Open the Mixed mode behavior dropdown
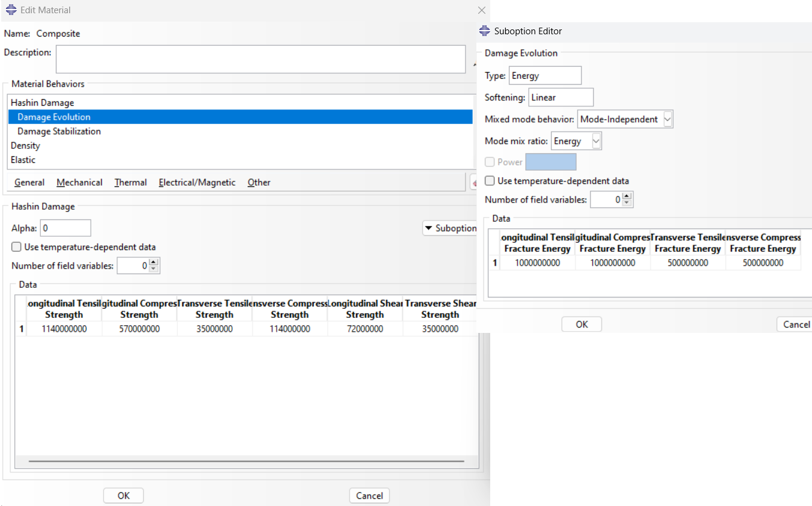Screen dimensions: 812x506 pyautogui.click(x=667, y=119)
